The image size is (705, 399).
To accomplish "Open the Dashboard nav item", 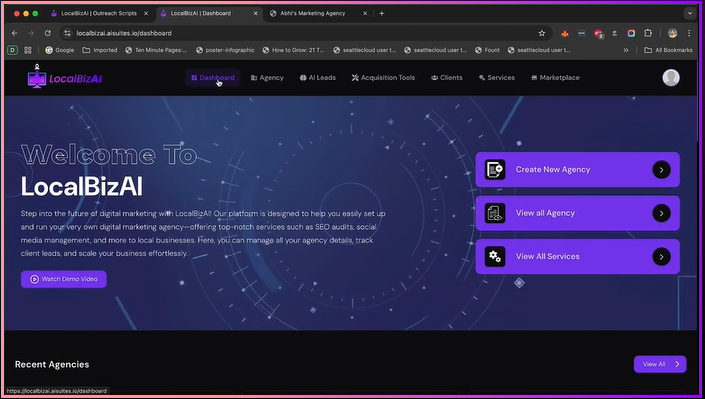I will pos(213,78).
